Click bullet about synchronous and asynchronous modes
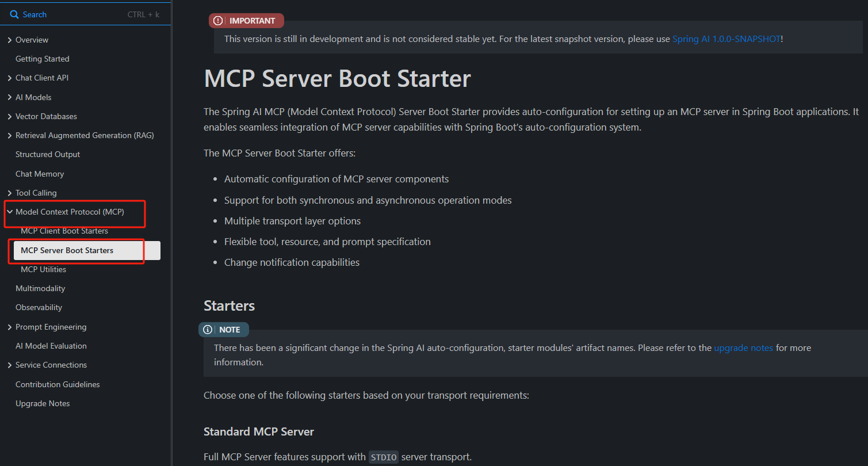 (x=368, y=200)
